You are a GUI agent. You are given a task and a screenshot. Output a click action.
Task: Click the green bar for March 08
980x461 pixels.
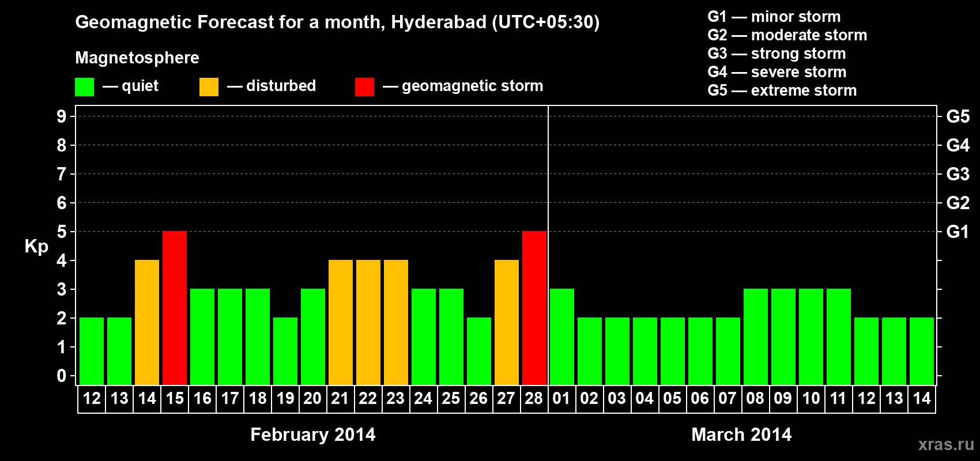point(756,337)
